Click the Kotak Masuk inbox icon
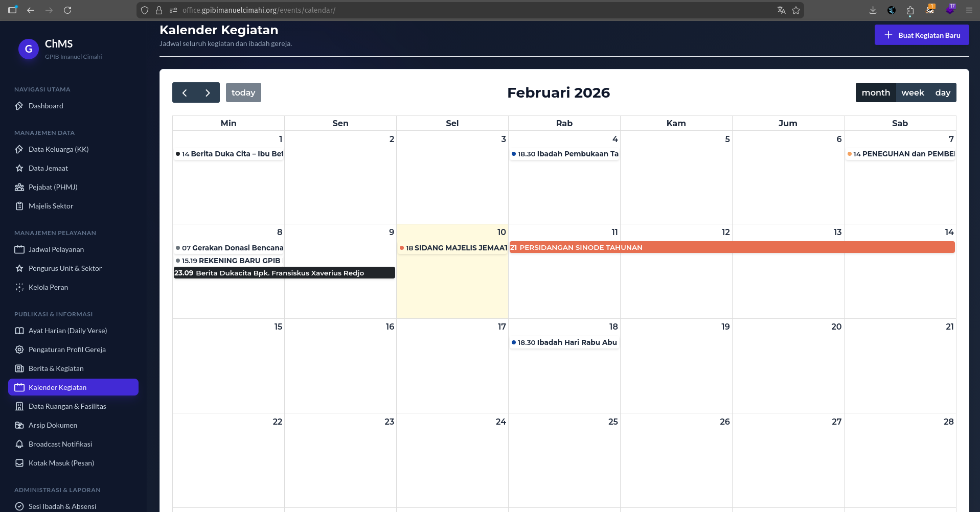The image size is (980, 512). [x=19, y=463]
